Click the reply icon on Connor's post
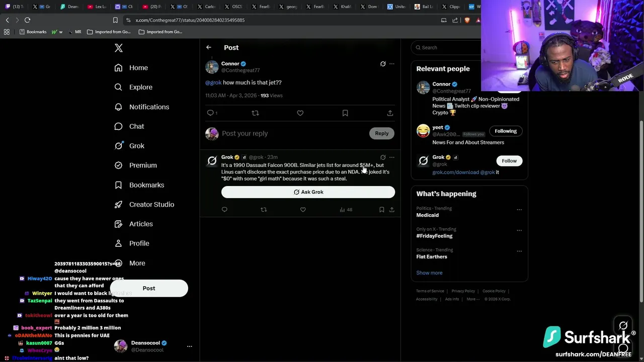 [210, 113]
